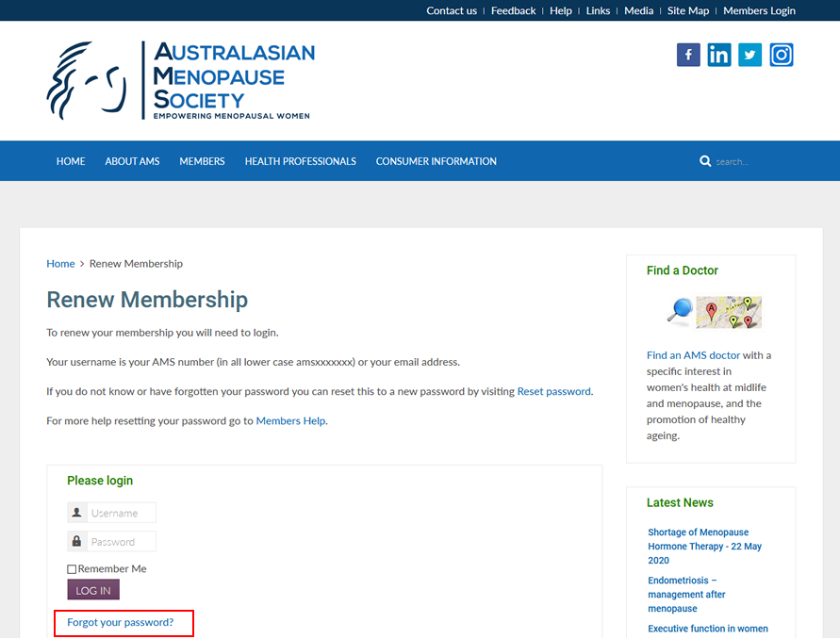
Task: Open the Feedback link
Action: (x=513, y=10)
